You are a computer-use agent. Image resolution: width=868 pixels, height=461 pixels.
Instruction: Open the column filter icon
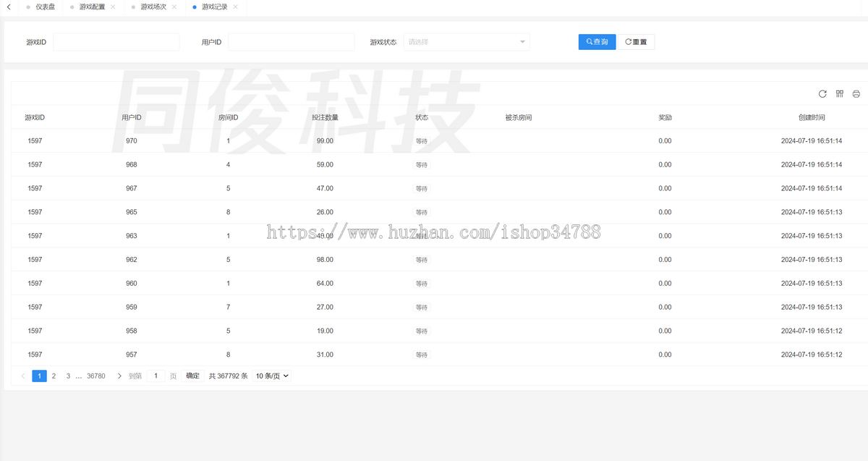pyautogui.click(x=840, y=94)
